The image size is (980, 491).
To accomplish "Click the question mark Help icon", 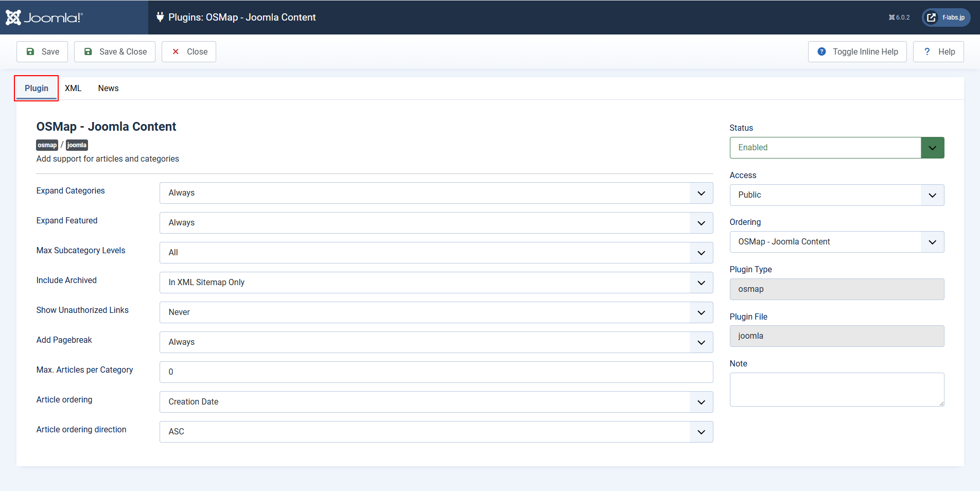I will (x=927, y=51).
